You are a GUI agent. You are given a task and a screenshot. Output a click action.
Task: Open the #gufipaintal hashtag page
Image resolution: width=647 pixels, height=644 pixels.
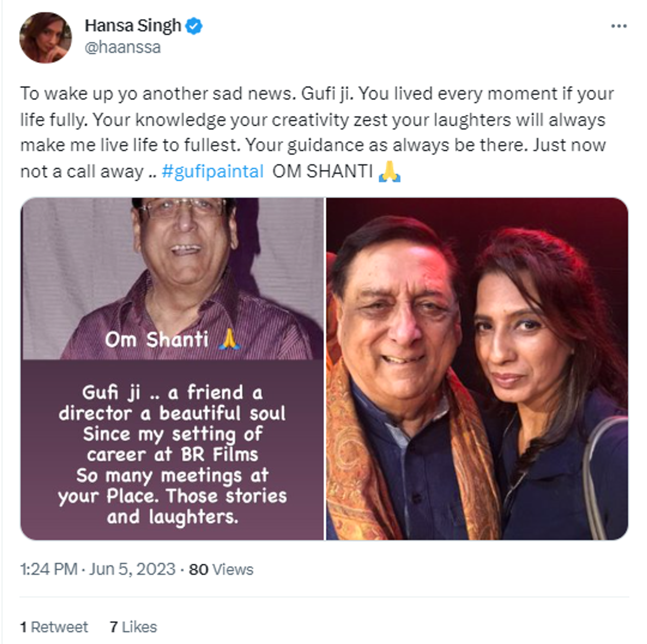point(213,171)
